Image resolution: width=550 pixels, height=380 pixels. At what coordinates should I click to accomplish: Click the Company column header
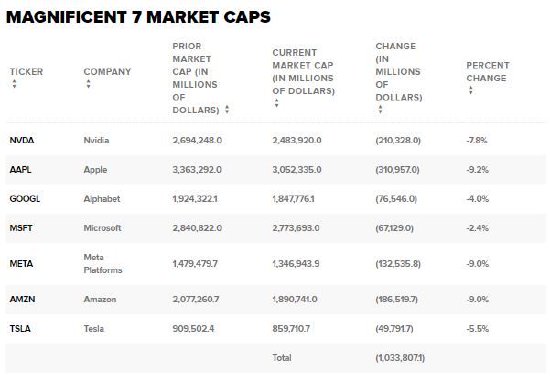(107, 72)
